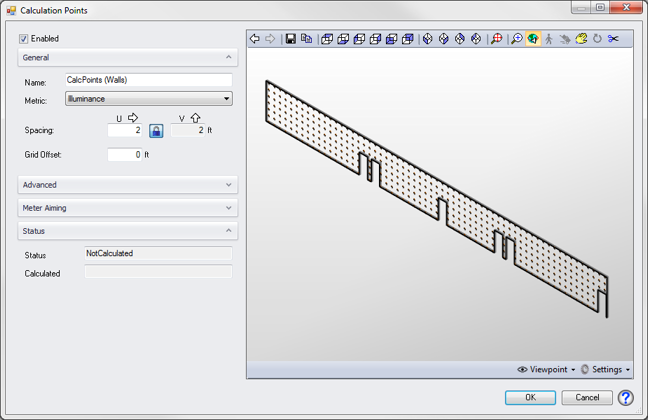Screen dimensions: 648x420
Task: Click the Cancel button
Action: (587, 397)
